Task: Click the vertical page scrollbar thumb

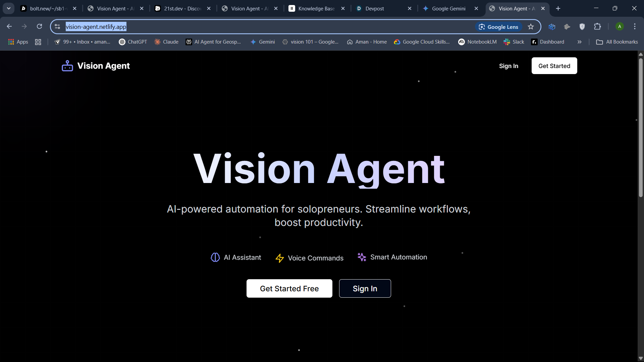Action: 641,127
